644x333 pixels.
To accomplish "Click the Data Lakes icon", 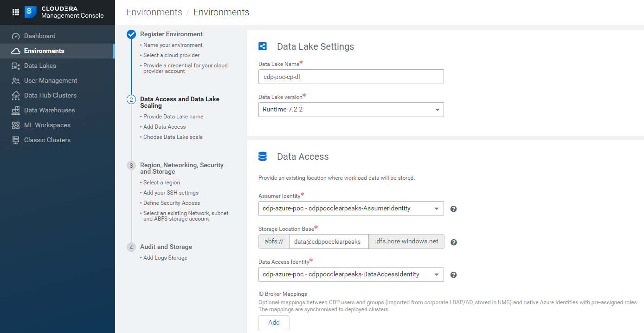I will click(x=16, y=66).
